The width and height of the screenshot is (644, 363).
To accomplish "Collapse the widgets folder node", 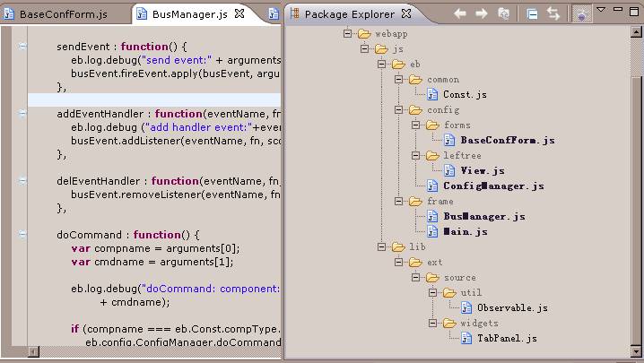I will coord(432,323).
